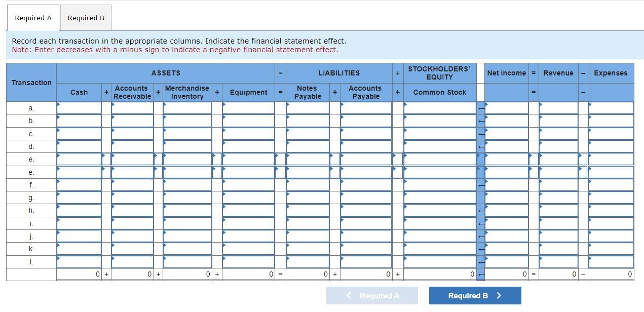This screenshot has height=312, width=644.
Task: Switch to the Required A tab
Action: [33, 18]
